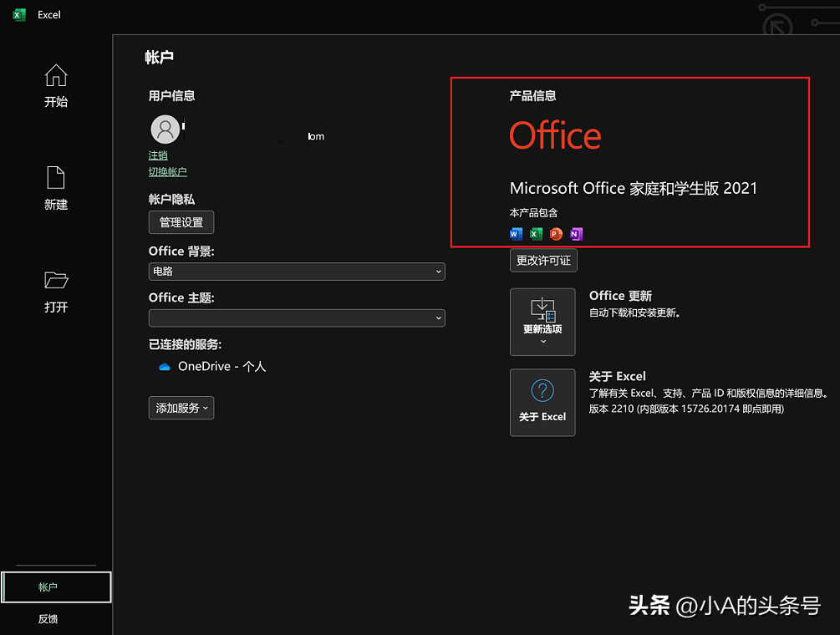Image resolution: width=840 pixels, height=635 pixels.
Task: Click the 已连接的服务 heading
Action: pos(185,344)
